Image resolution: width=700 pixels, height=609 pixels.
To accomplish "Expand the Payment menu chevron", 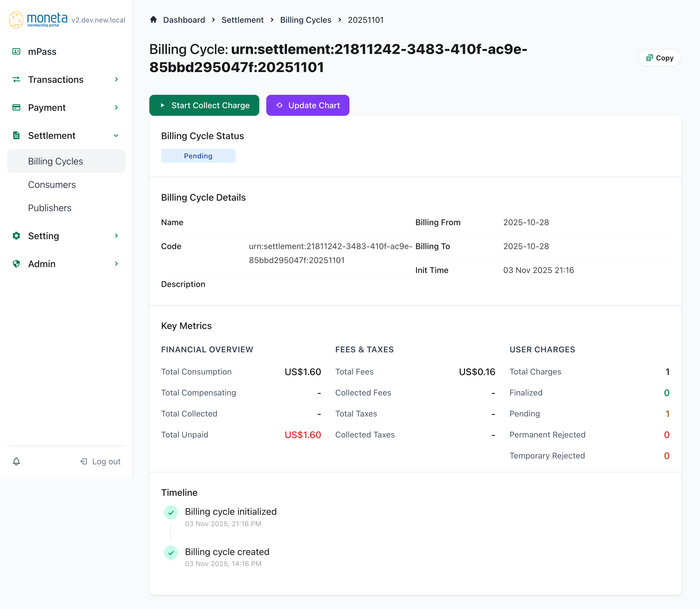I will [x=116, y=107].
